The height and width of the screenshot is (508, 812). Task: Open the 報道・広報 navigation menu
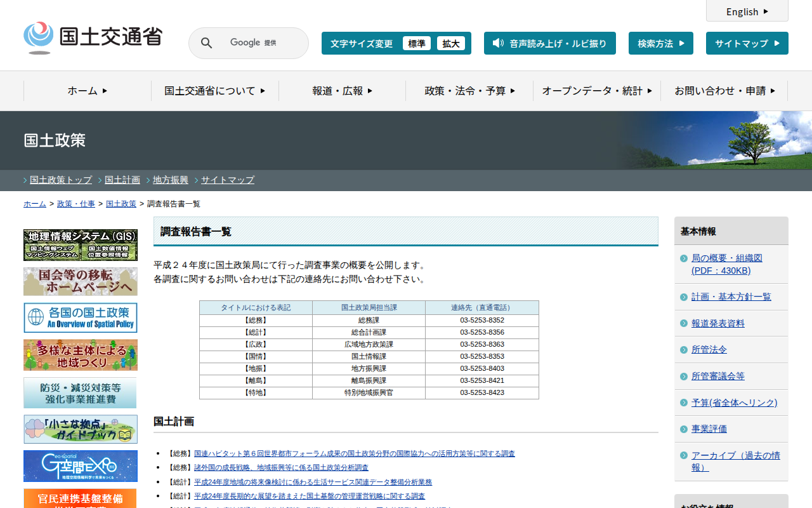coord(342,91)
